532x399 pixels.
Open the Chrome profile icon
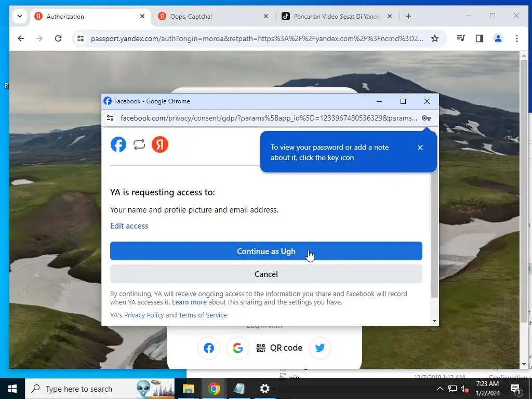(x=498, y=38)
